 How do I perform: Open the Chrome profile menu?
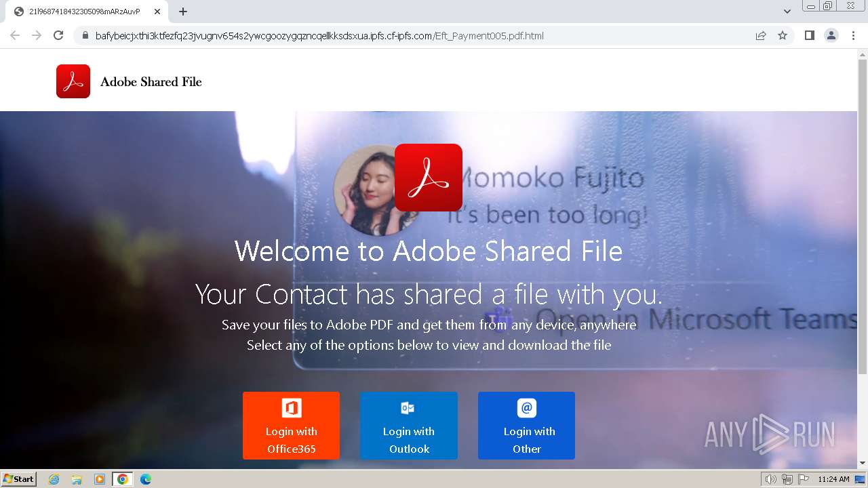click(x=831, y=35)
